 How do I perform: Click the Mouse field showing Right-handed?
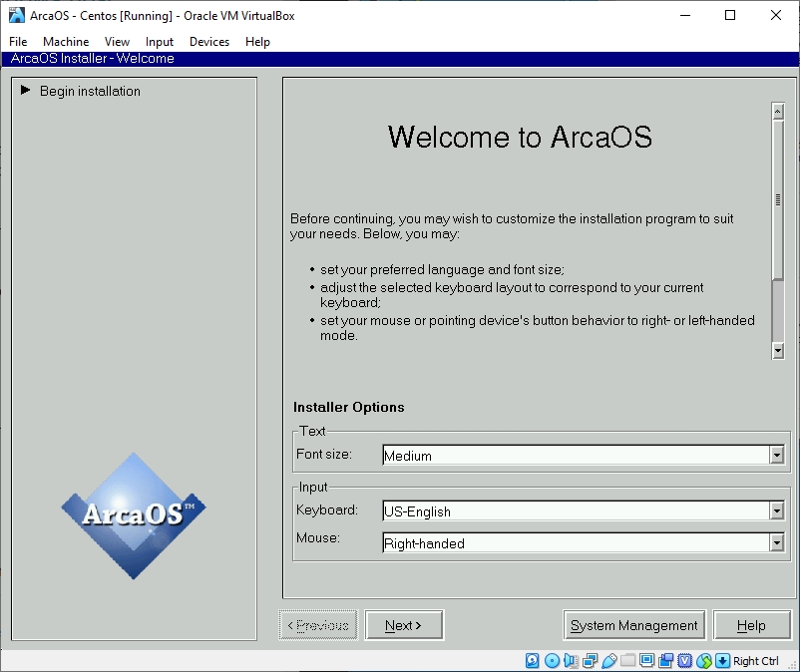(576, 543)
